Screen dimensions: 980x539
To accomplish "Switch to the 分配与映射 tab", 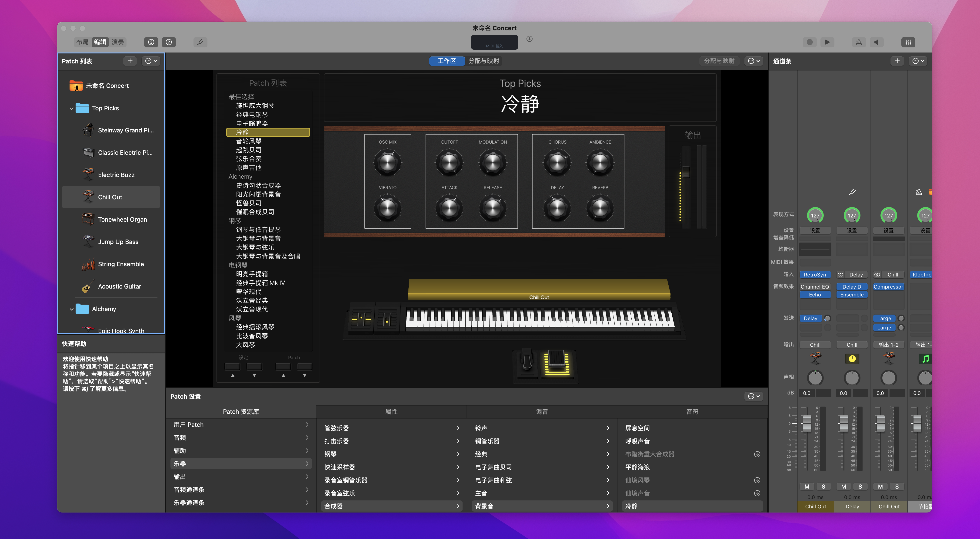I will pos(483,61).
